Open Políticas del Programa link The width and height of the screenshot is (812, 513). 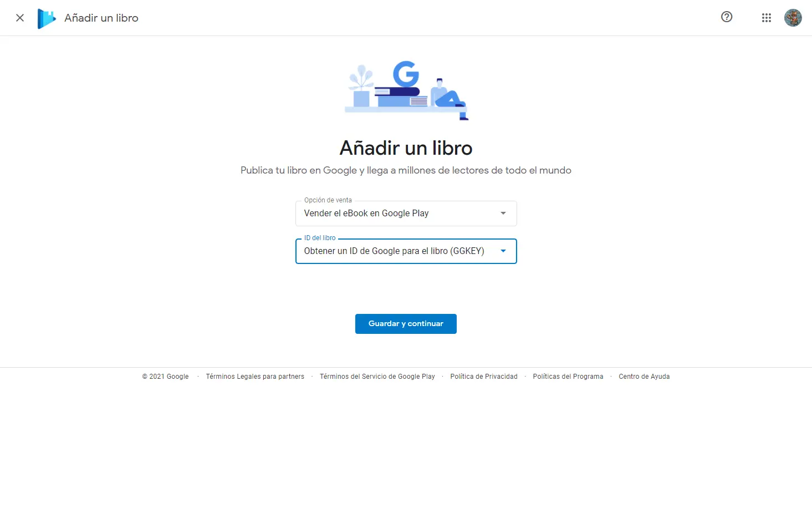point(568,377)
